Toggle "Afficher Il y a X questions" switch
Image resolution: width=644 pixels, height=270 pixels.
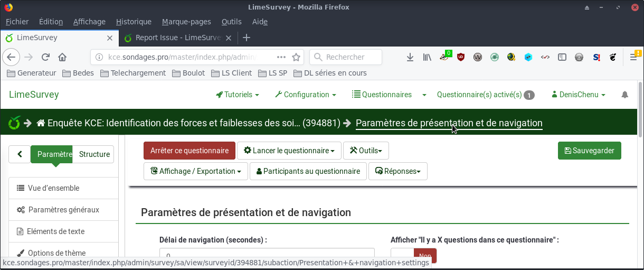[x=413, y=255]
